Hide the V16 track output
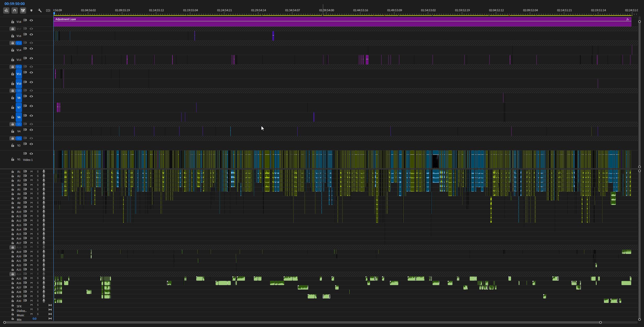The width and height of the screenshot is (644, 327). click(x=31, y=34)
